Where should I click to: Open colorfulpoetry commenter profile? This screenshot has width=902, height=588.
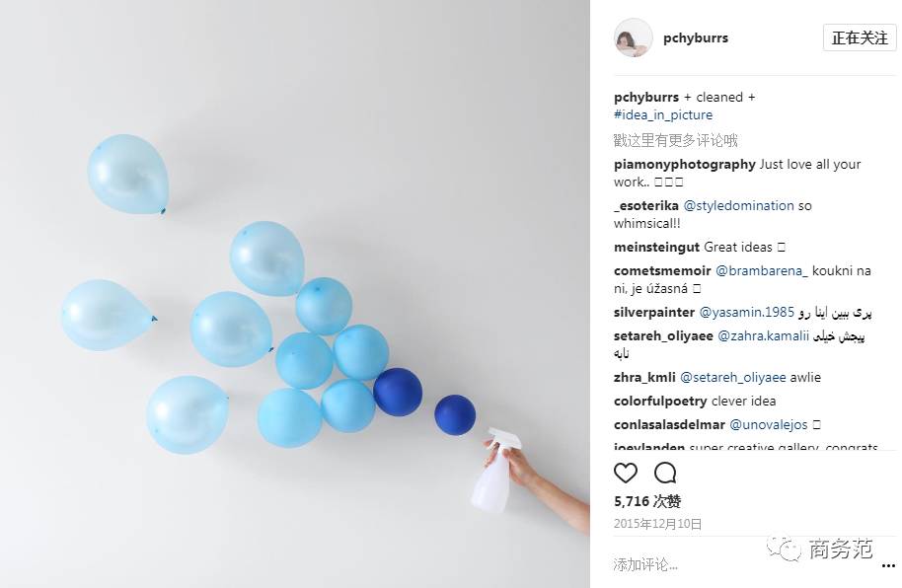(x=660, y=401)
